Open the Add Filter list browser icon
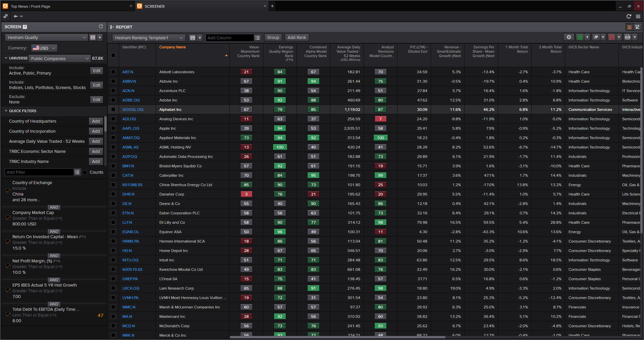Image resolution: width=644 pixels, height=340 pixels. click(x=77, y=172)
